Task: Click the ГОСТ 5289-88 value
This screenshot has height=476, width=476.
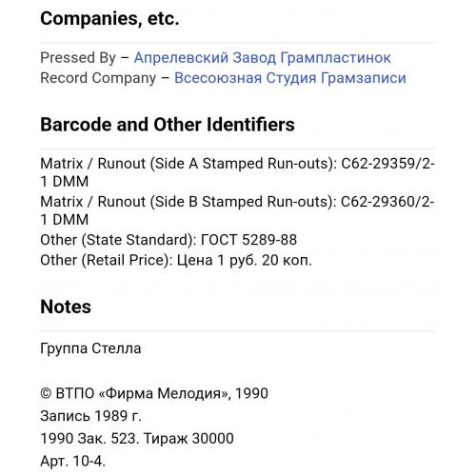Action: (x=248, y=240)
